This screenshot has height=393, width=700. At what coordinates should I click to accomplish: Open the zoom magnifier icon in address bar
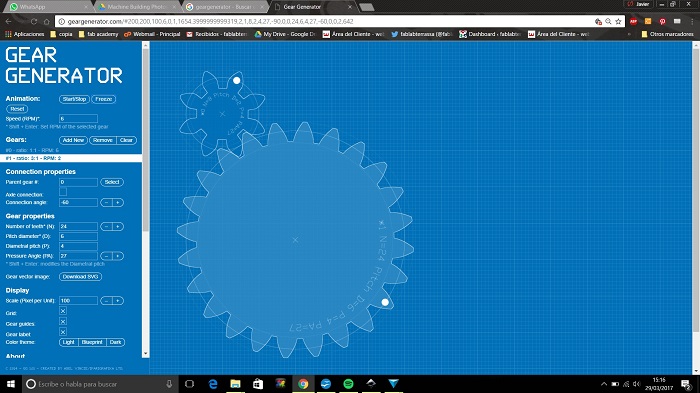pos(608,21)
